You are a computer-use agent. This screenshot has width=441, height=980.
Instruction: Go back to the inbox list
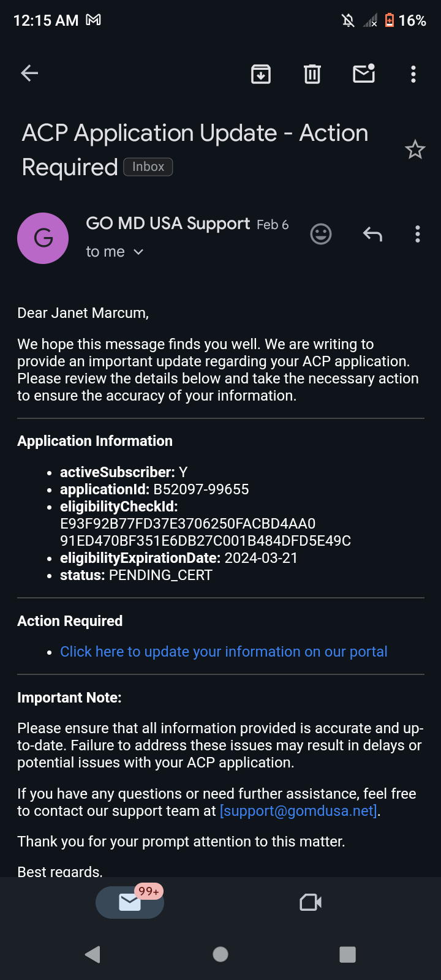pos(29,73)
